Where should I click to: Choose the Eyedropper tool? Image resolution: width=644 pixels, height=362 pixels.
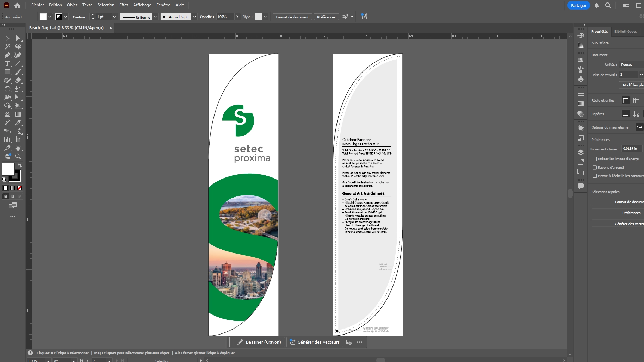pos(18,123)
